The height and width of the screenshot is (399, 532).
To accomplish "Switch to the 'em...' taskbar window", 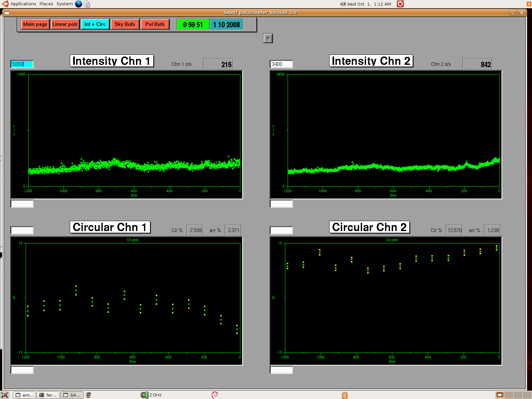I will [25, 395].
